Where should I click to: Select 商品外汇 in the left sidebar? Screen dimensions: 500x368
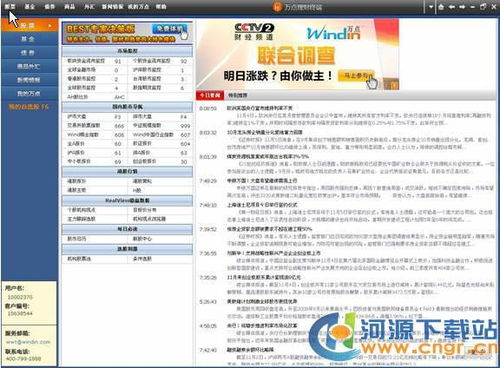click(29, 66)
